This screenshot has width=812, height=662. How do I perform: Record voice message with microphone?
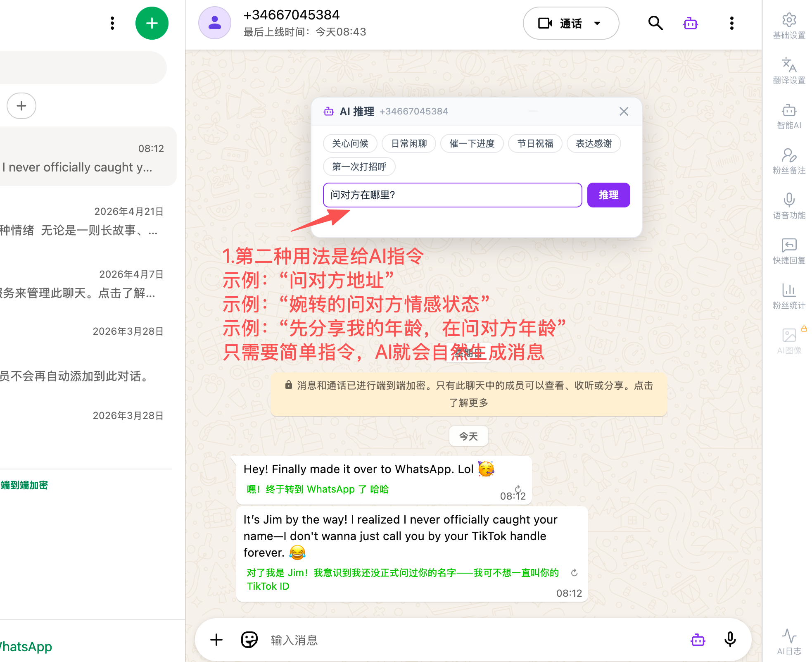click(730, 640)
